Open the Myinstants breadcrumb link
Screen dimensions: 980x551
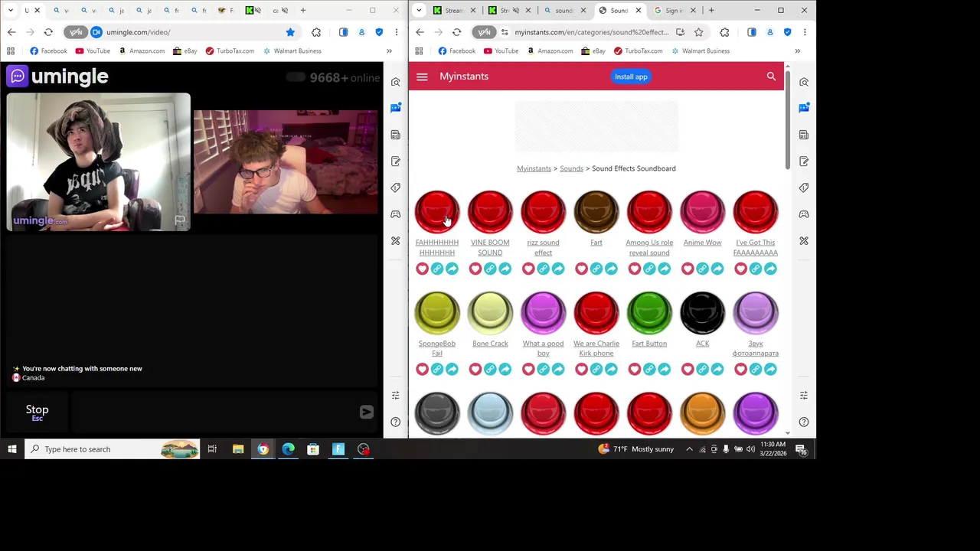point(534,168)
